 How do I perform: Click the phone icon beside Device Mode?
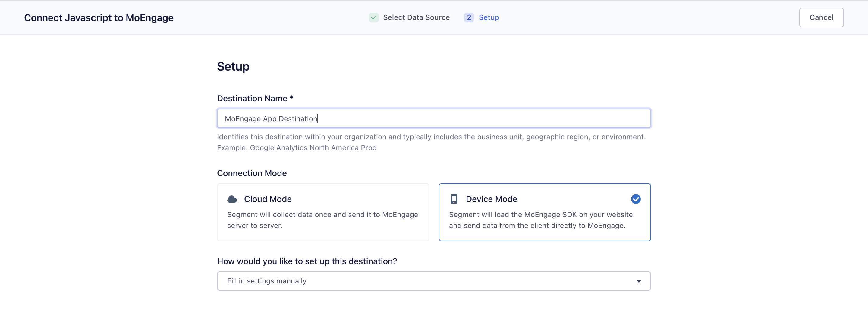coord(454,199)
